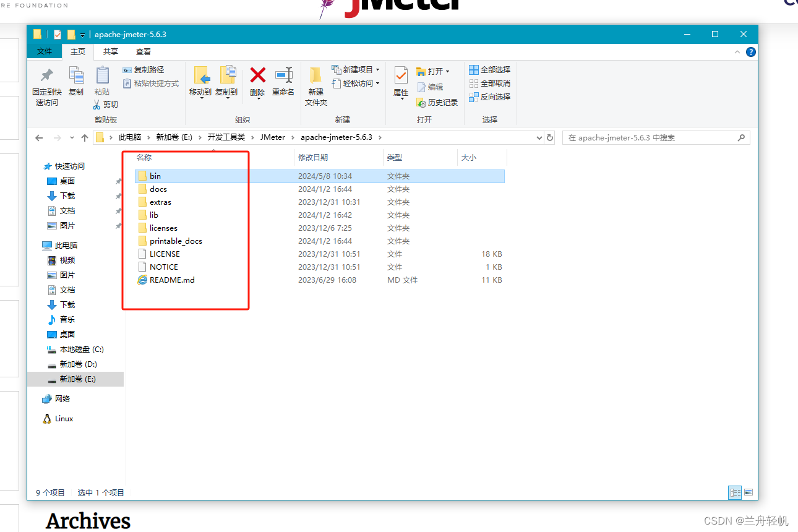Click History (历史记录) in ribbon

point(437,103)
